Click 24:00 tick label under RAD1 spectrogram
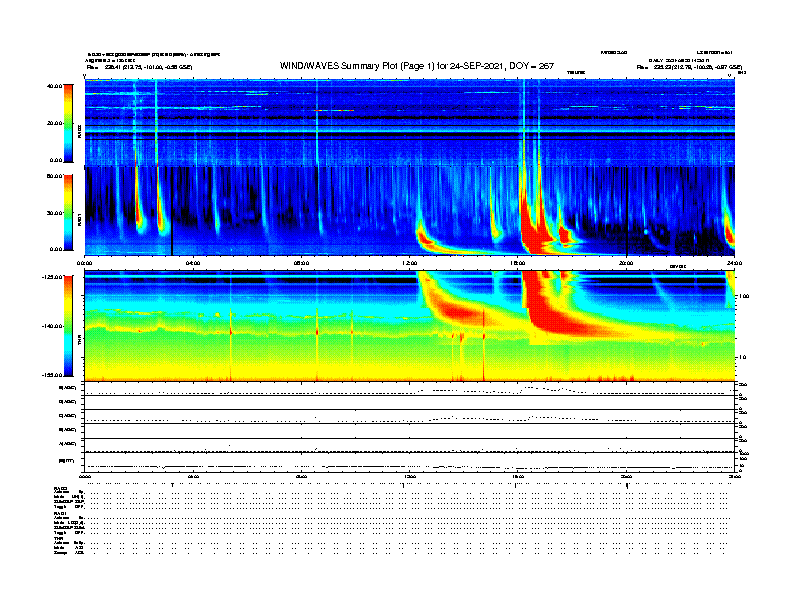 pyautogui.click(x=734, y=263)
